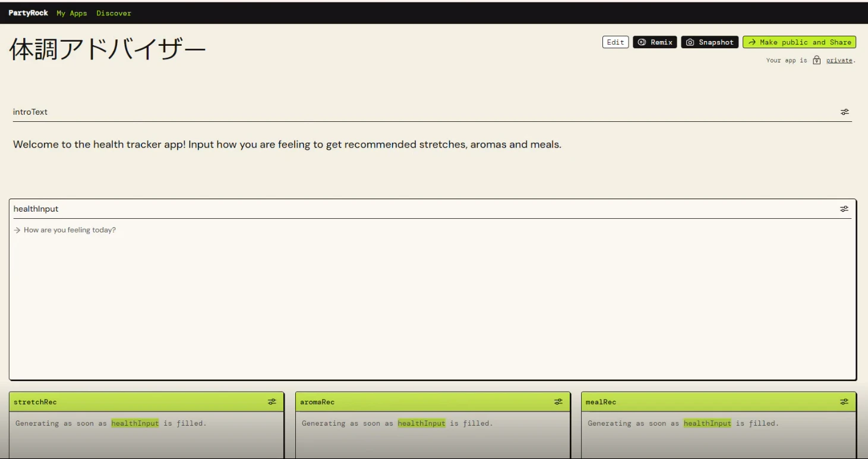Click the mealRec widget title
Viewport: 868px width, 459px height.
tap(601, 402)
